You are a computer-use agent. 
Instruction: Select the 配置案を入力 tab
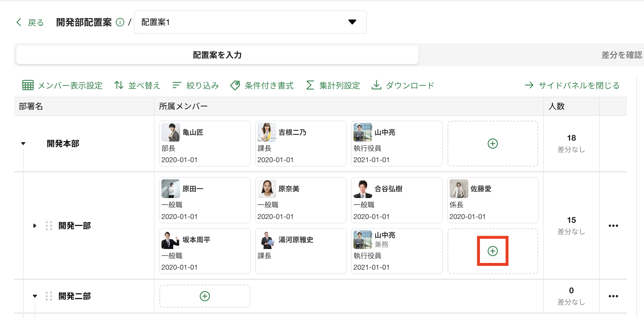coord(217,55)
